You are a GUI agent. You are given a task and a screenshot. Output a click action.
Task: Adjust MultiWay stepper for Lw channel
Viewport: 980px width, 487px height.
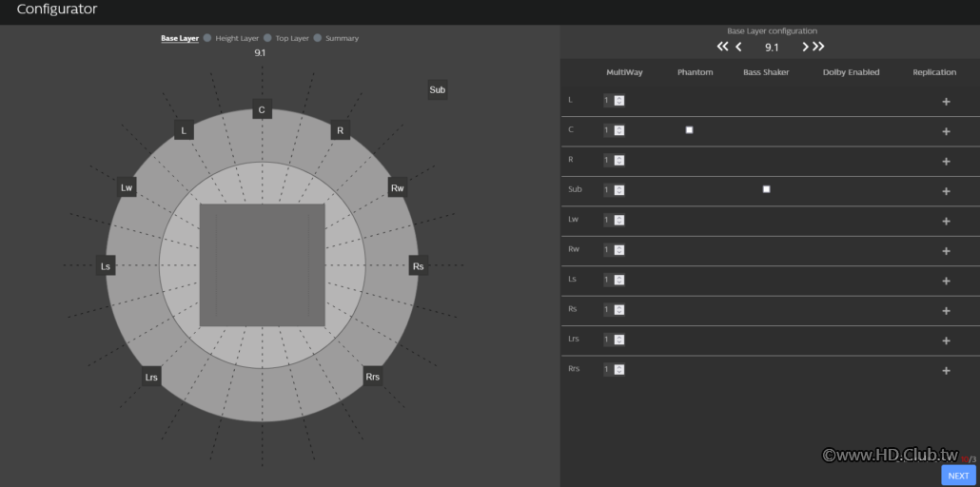point(618,220)
